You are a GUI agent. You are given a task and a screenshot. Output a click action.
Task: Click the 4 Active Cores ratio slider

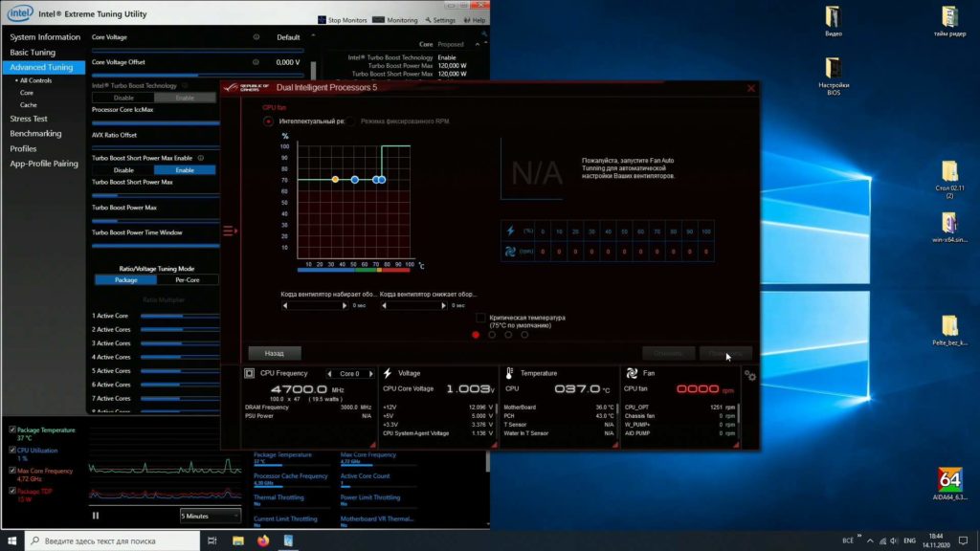(x=180, y=358)
